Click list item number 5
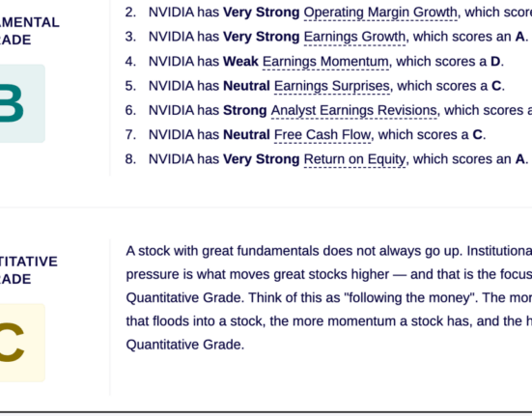Image resolution: width=532 pixels, height=416 pixels. tap(130, 86)
